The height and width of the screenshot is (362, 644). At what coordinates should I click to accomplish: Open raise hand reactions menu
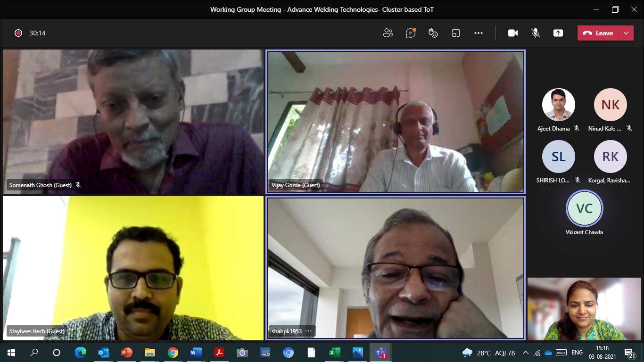pyautogui.click(x=433, y=33)
